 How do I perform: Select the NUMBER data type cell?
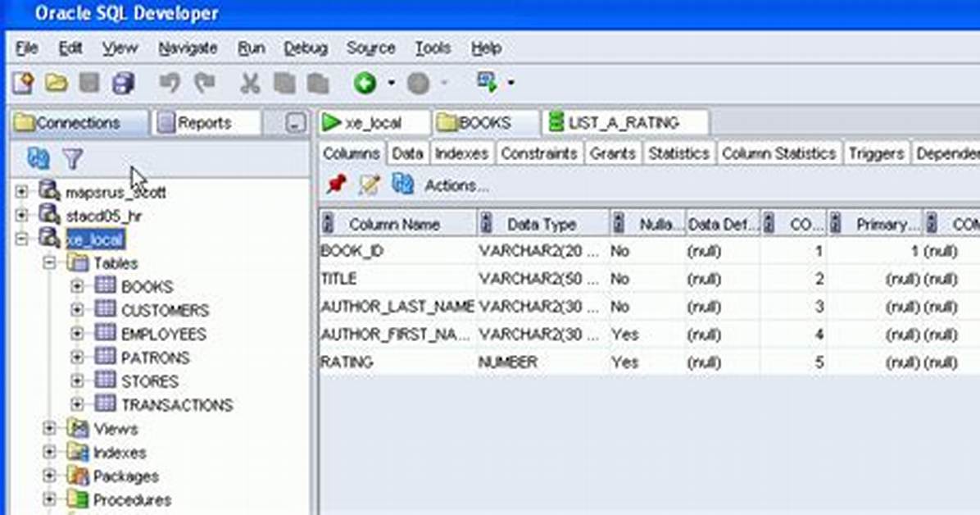tap(542, 362)
